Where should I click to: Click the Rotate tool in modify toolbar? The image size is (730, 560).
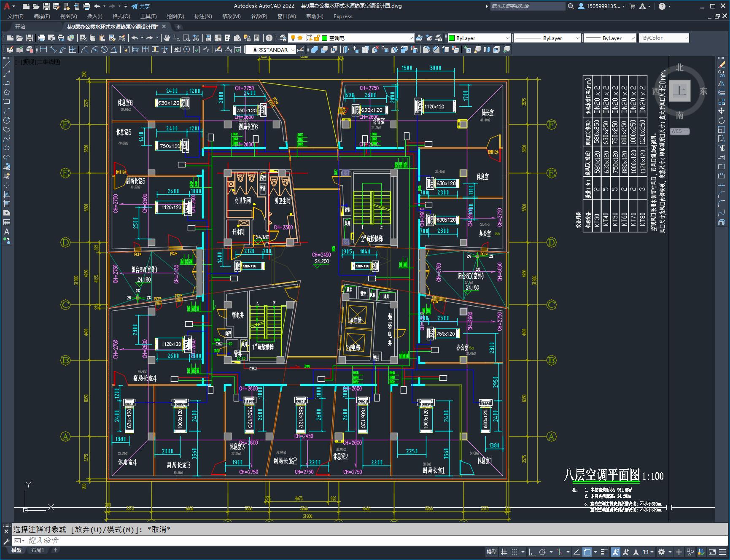722,120
